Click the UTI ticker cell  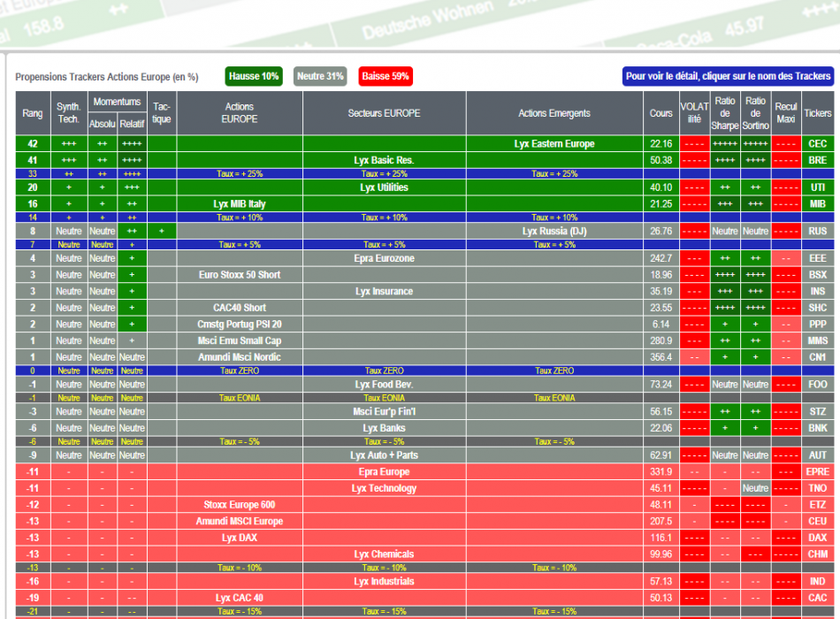coord(818,187)
